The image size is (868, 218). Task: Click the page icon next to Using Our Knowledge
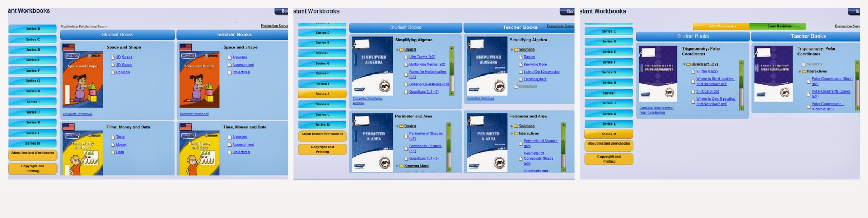click(521, 72)
